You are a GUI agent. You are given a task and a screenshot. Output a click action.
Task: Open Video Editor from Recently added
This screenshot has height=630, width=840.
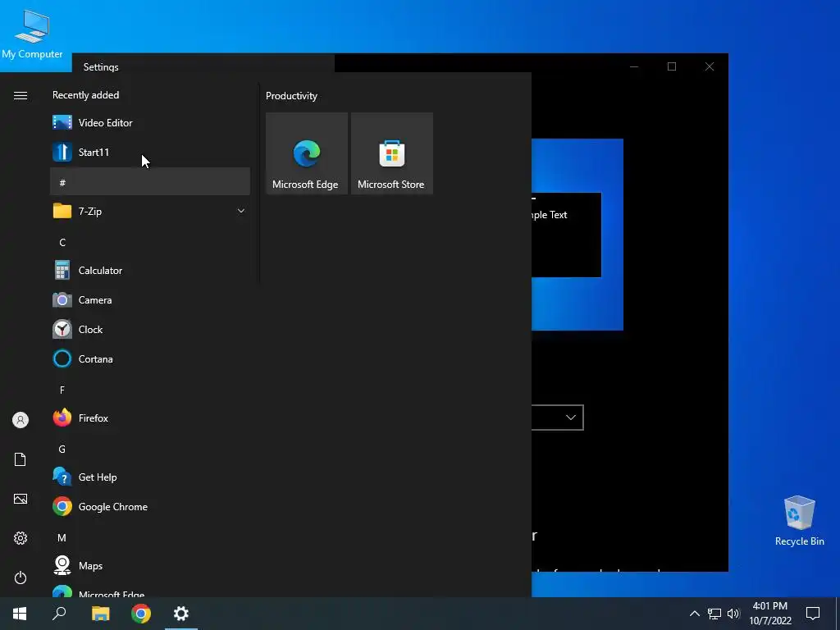[x=150, y=123]
